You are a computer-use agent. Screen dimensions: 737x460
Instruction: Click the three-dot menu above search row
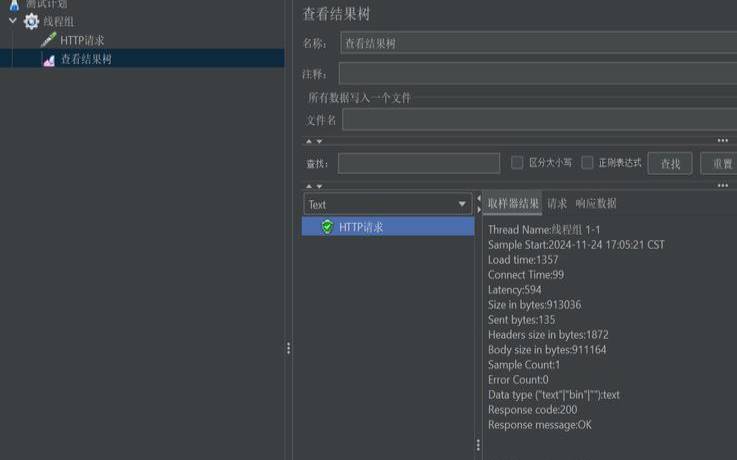722,140
